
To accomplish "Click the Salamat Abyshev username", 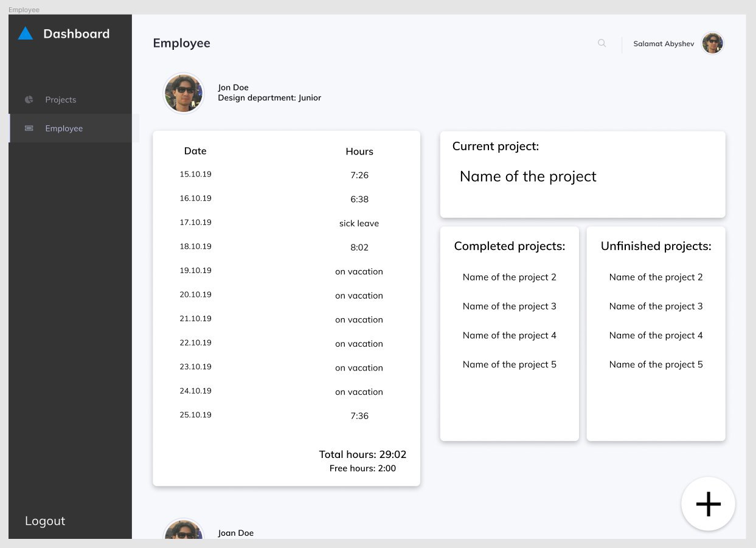I will pos(664,44).
